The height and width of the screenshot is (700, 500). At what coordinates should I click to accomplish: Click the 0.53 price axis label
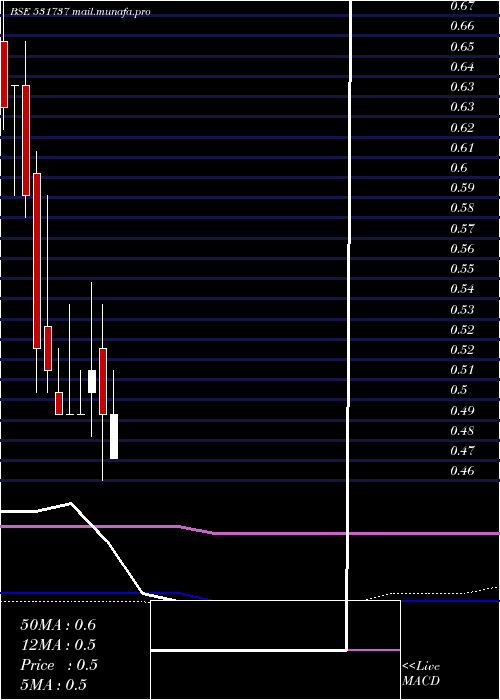462,309
